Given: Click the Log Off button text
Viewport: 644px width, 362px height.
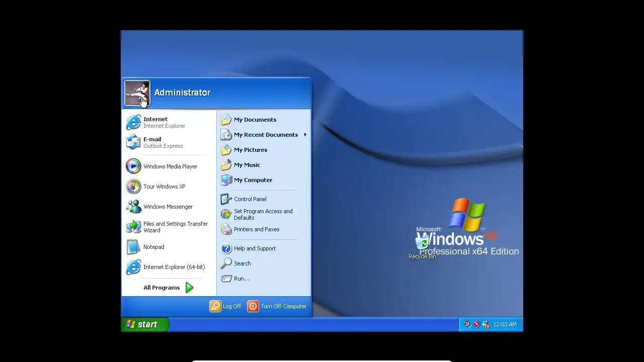Looking at the screenshot, I should [x=232, y=306].
